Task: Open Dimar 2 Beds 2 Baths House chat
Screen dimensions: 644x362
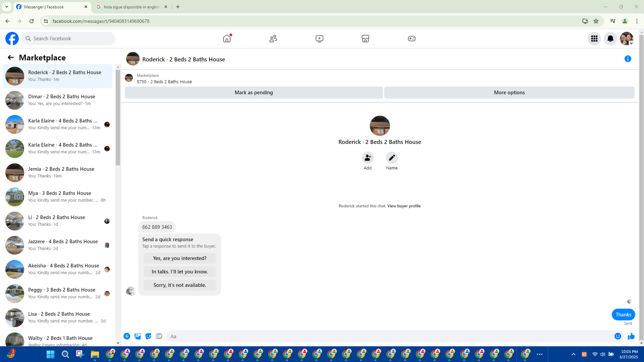Action: 58,100
